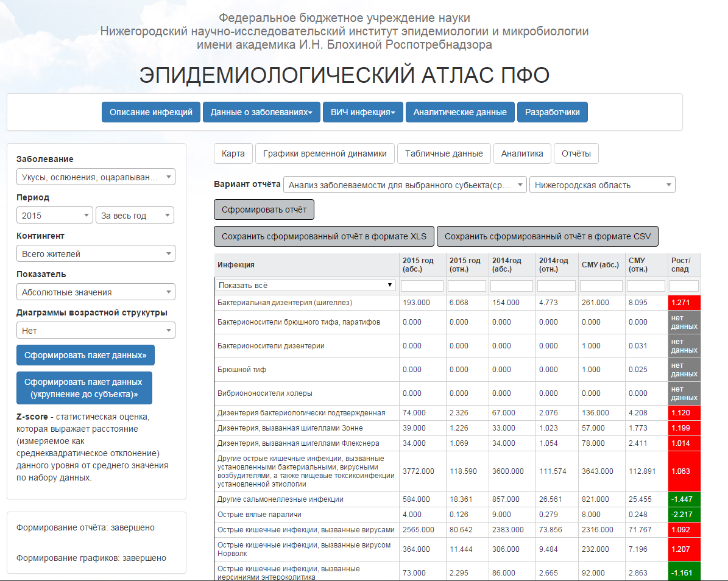This screenshot has width=728, height=581.
Task: Open the year dropdown showing 2015
Action: (55, 216)
